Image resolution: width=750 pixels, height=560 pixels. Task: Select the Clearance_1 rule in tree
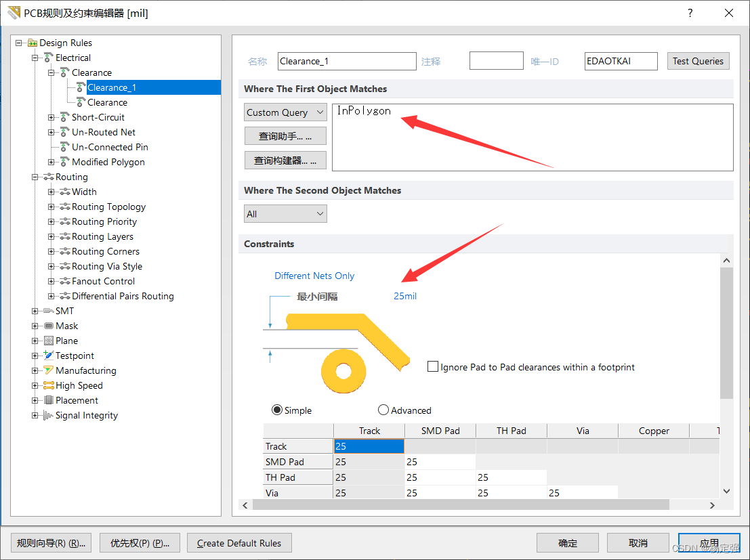pyautogui.click(x=112, y=87)
